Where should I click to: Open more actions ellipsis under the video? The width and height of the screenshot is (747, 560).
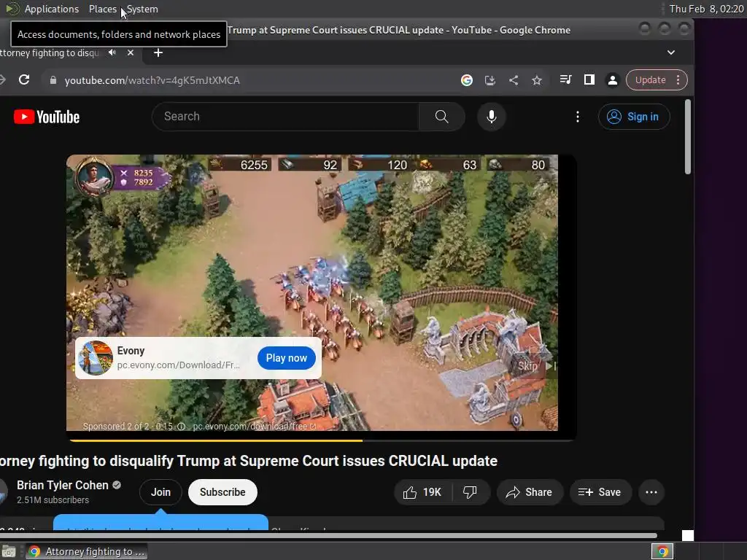651,492
